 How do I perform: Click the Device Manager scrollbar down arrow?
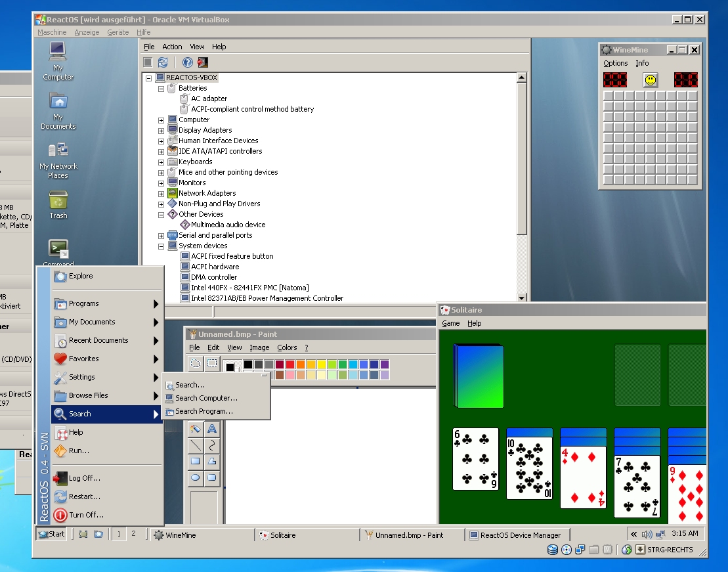521,297
